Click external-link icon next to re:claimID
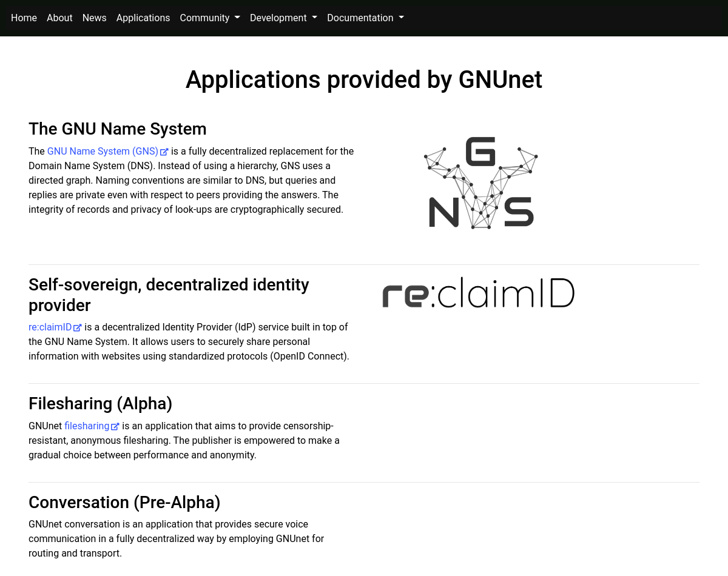Viewport: 728px width, 576px height. tap(77, 328)
